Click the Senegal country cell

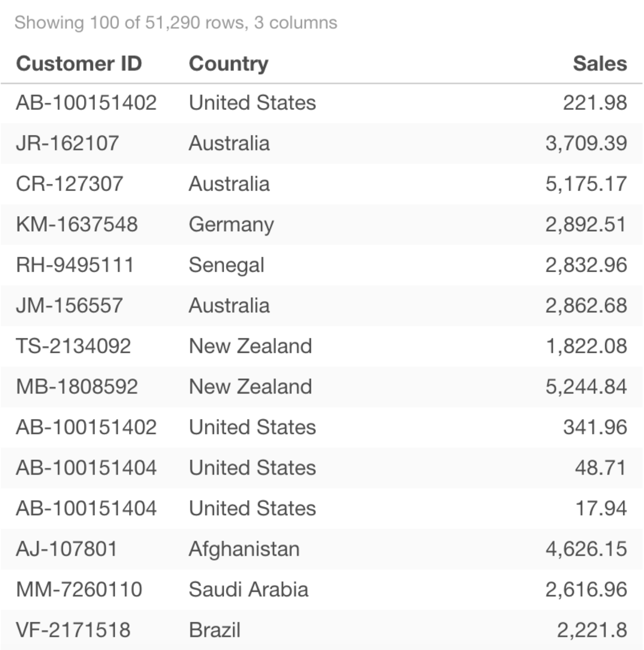pyautogui.click(x=227, y=265)
